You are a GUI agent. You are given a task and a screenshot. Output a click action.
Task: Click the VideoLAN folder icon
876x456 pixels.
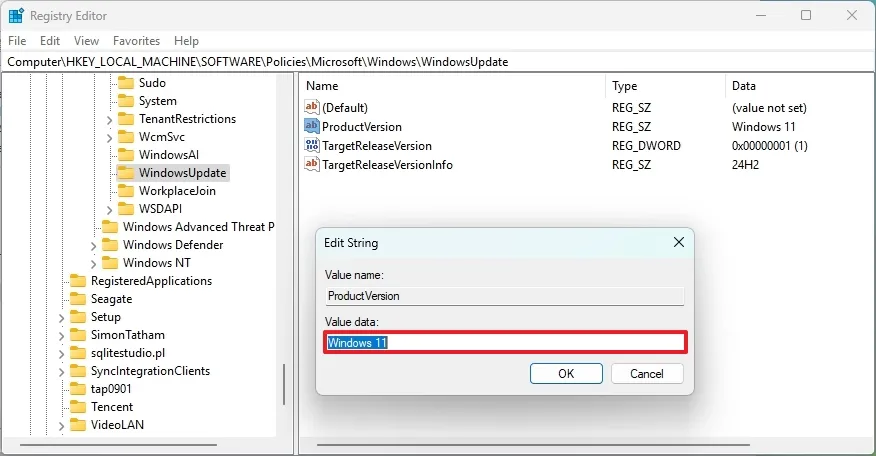pos(78,425)
